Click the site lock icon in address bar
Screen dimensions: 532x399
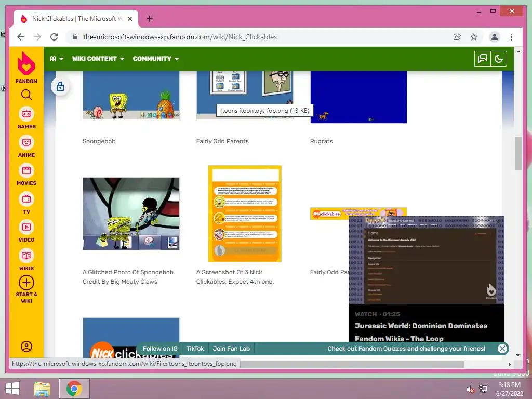[x=75, y=37]
